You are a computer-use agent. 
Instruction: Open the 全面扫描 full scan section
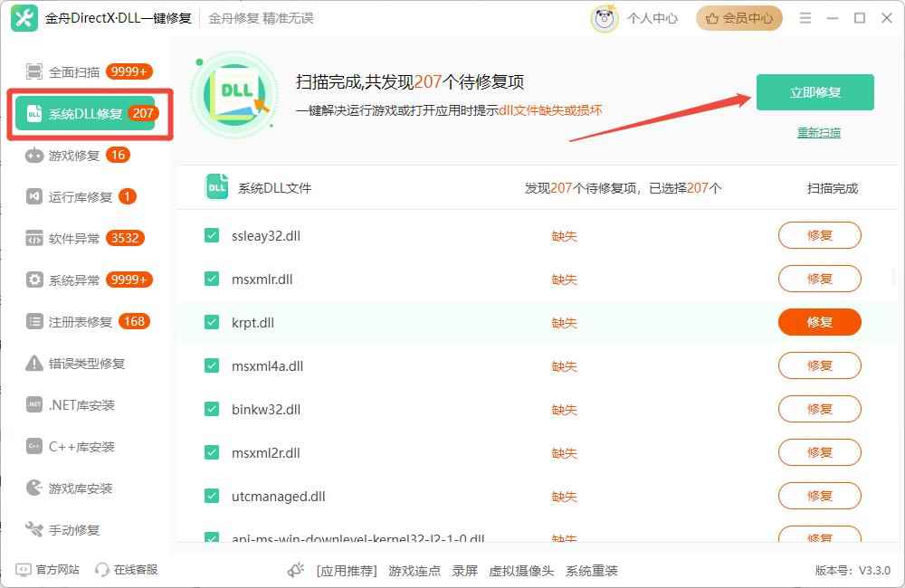coord(72,71)
